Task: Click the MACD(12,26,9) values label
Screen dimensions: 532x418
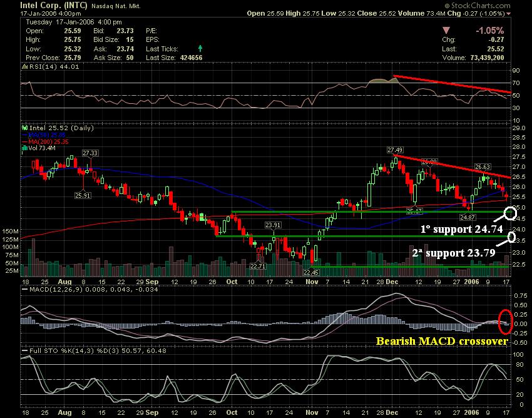Action: [x=94, y=290]
